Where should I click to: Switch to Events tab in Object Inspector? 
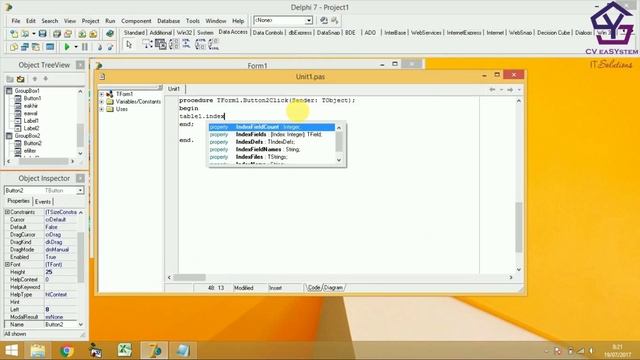[43, 202]
